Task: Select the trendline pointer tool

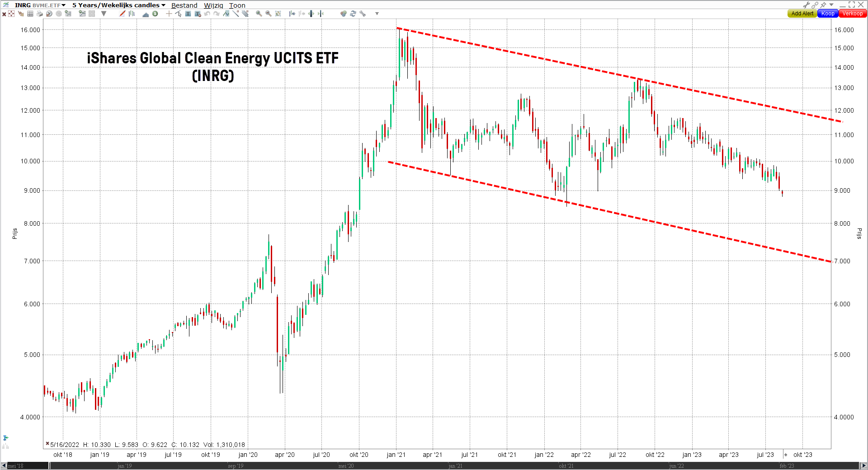Action: [x=179, y=14]
